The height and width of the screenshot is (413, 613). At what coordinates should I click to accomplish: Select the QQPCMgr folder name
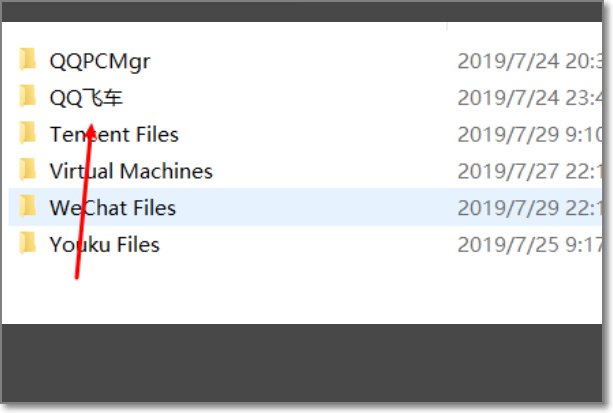(100, 60)
